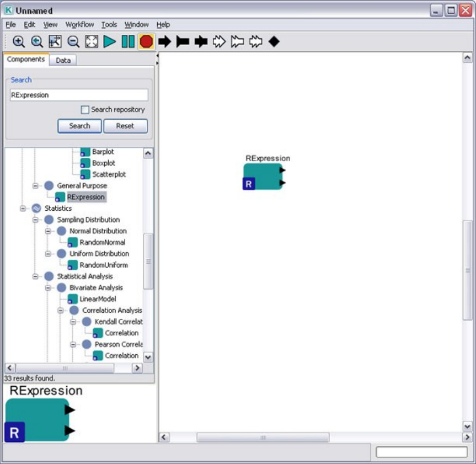Viewport: 476px width, 464px height.
Task: Click the Search button
Action: (79, 126)
